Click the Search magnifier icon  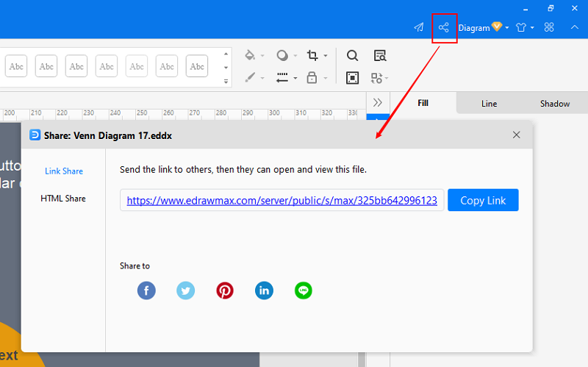[352, 56]
